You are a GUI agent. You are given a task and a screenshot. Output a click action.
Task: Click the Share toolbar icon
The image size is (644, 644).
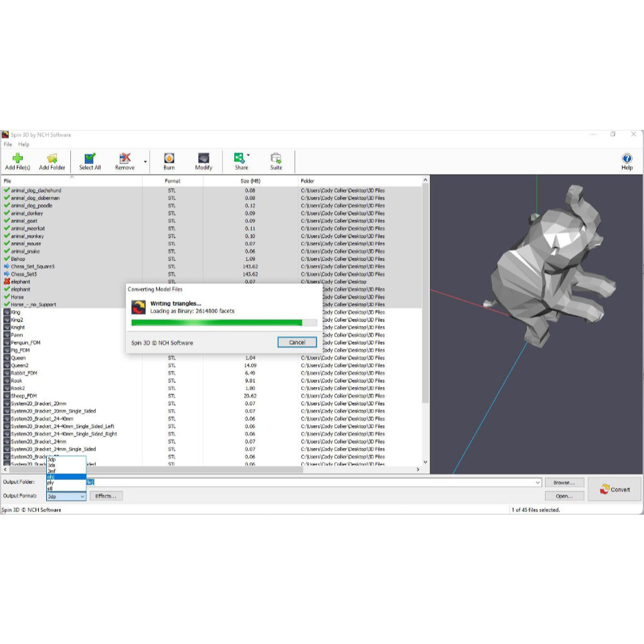click(x=240, y=161)
